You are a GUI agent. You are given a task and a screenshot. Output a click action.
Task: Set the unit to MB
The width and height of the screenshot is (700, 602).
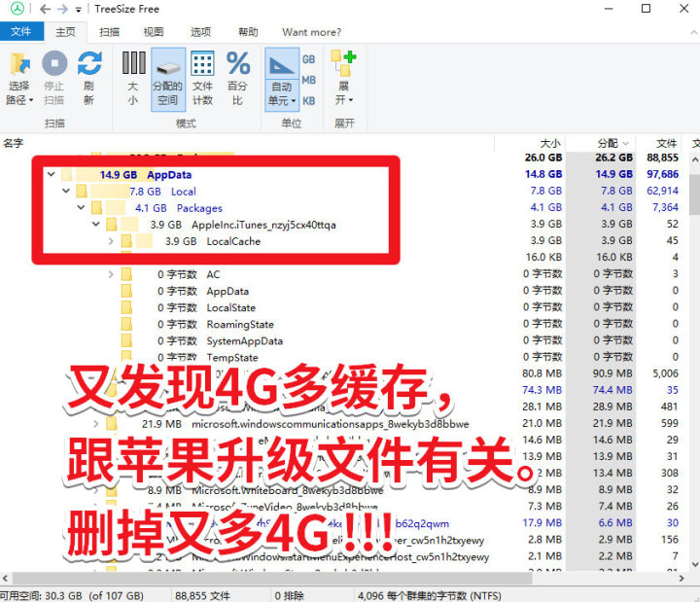(x=308, y=80)
